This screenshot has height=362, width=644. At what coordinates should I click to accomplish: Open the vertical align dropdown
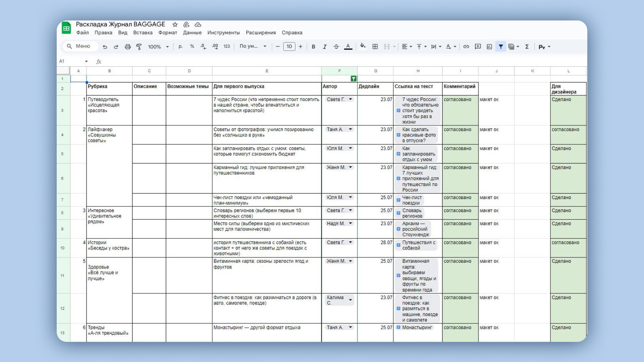pos(422,47)
